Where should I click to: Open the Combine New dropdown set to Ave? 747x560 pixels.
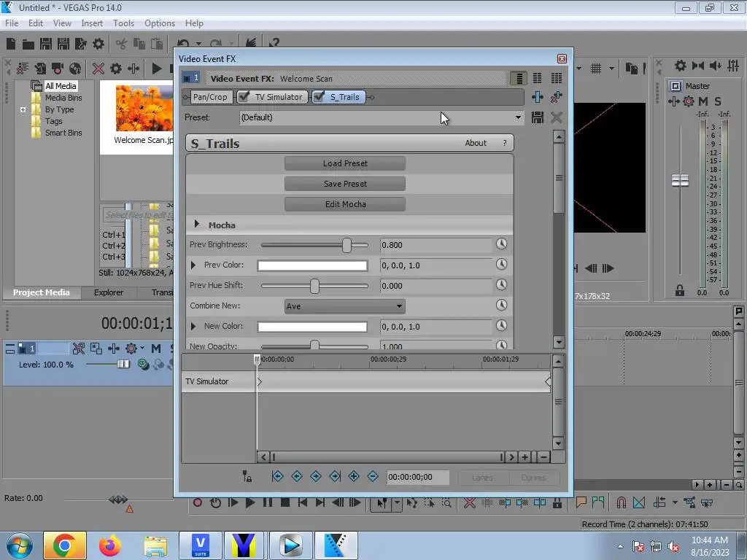[345, 306]
